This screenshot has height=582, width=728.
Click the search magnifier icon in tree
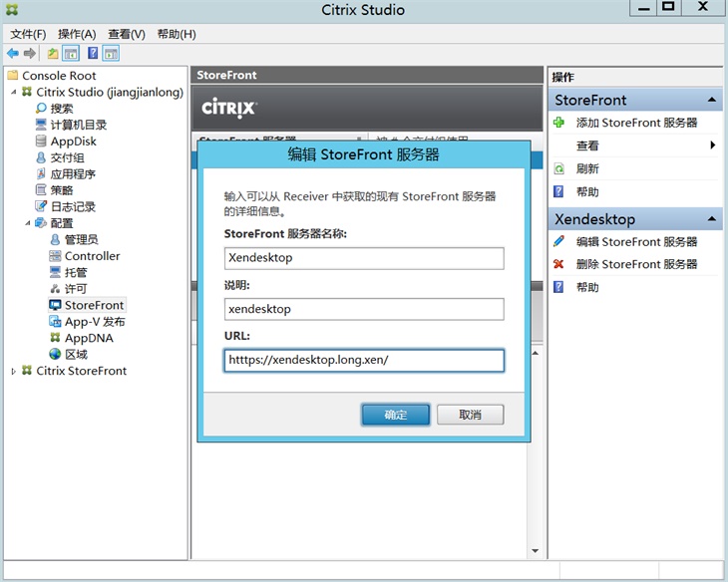(41, 109)
